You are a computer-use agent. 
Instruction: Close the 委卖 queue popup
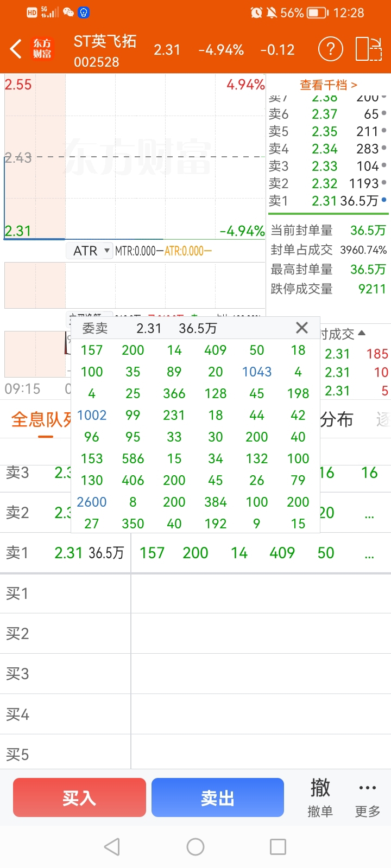pos(302,328)
